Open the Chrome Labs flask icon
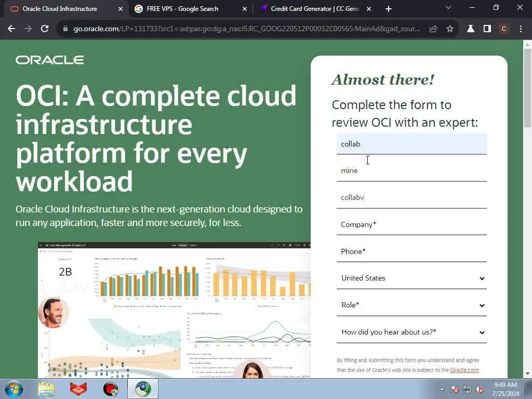 click(471, 29)
